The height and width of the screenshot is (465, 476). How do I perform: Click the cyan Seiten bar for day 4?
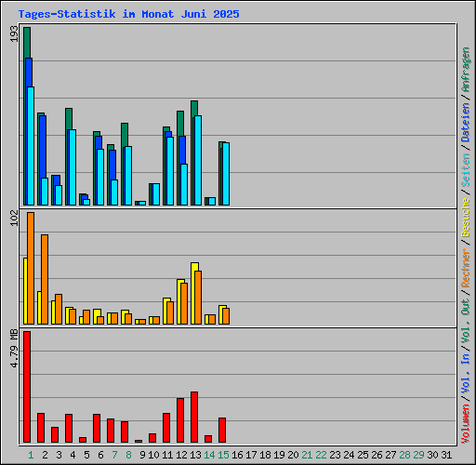(73, 167)
